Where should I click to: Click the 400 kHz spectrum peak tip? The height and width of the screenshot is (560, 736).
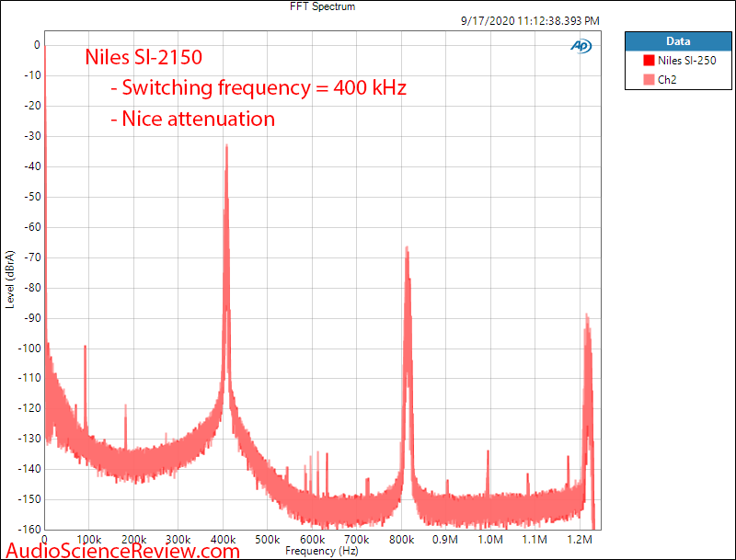pyautogui.click(x=226, y=146)
